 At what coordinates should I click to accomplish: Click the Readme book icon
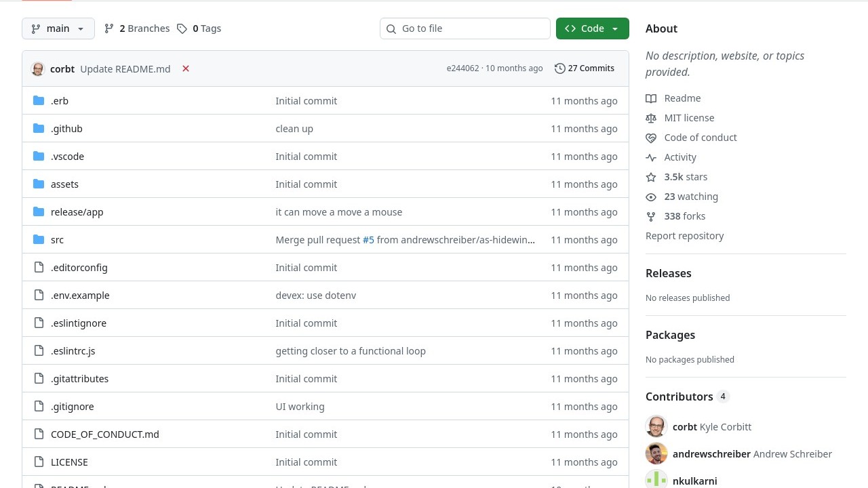651,98
